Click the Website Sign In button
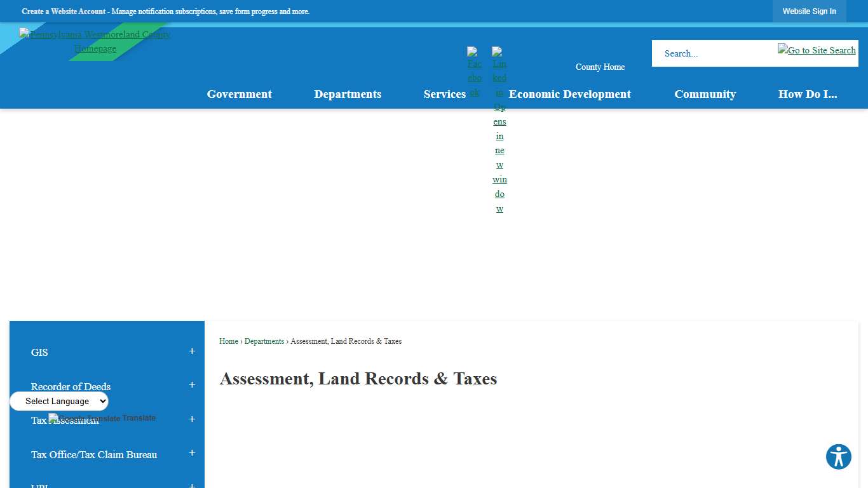 coord(810,11)
